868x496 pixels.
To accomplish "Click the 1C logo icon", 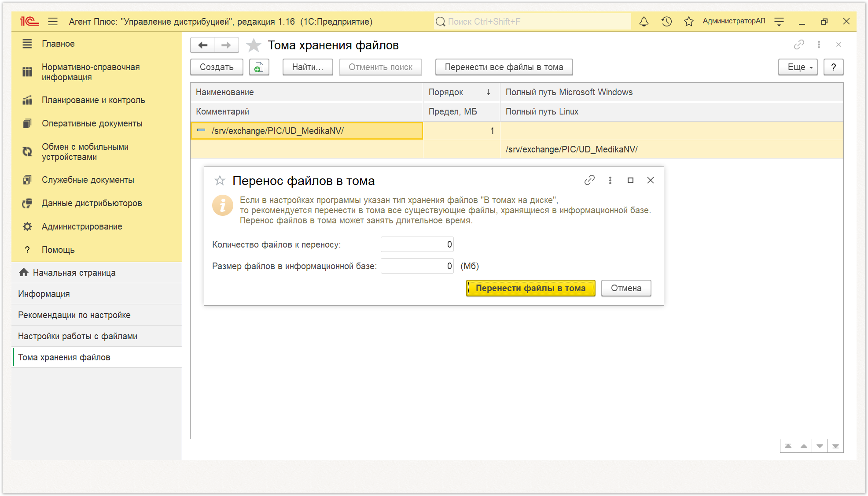I will coord(29,21).
